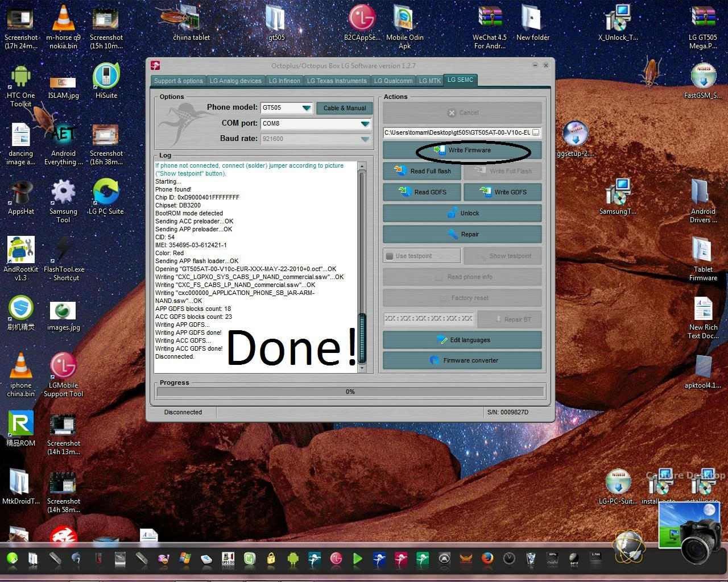Tick the Use testpoint checkbox

(390, 256)
